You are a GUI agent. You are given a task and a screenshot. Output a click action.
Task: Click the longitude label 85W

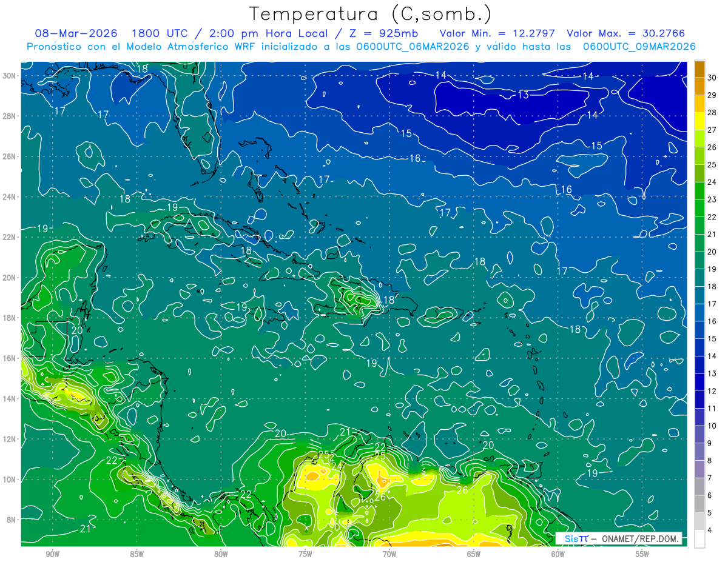click(x=137, y=554)
